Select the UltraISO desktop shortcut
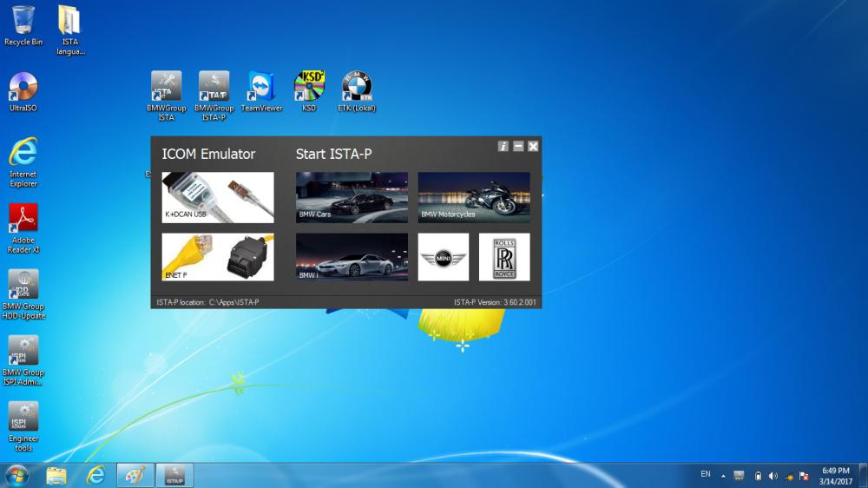The width and height of the screenshot is (868, 488). (23, 92)
